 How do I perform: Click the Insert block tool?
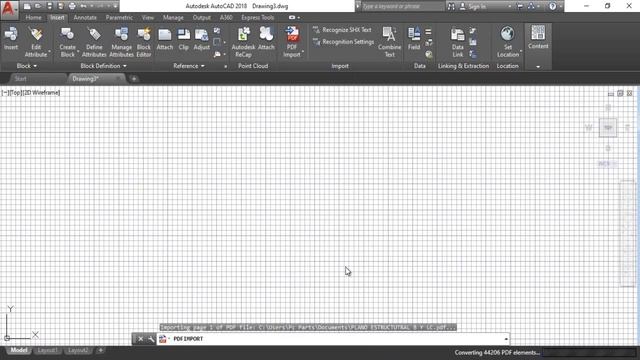click(11, 38)
